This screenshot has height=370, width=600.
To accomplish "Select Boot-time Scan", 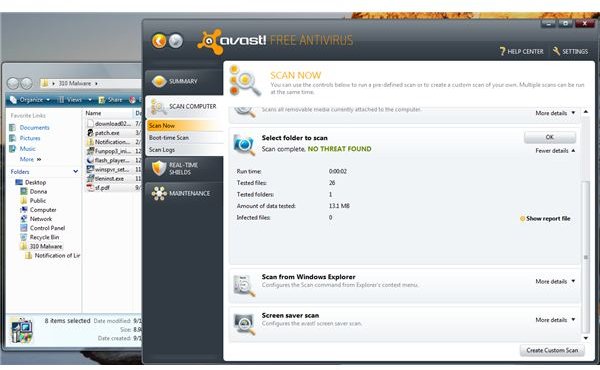I will (x=184, y=137).
